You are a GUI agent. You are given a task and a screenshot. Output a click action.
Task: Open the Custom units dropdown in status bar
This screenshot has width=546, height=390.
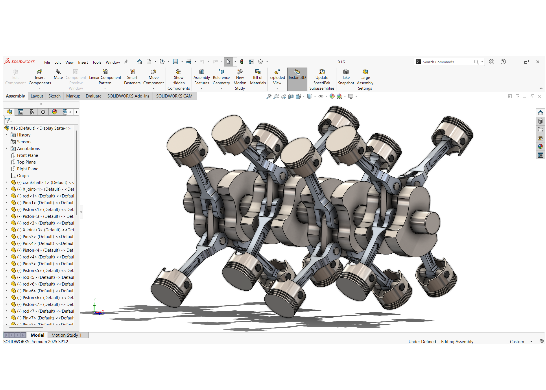531,342
